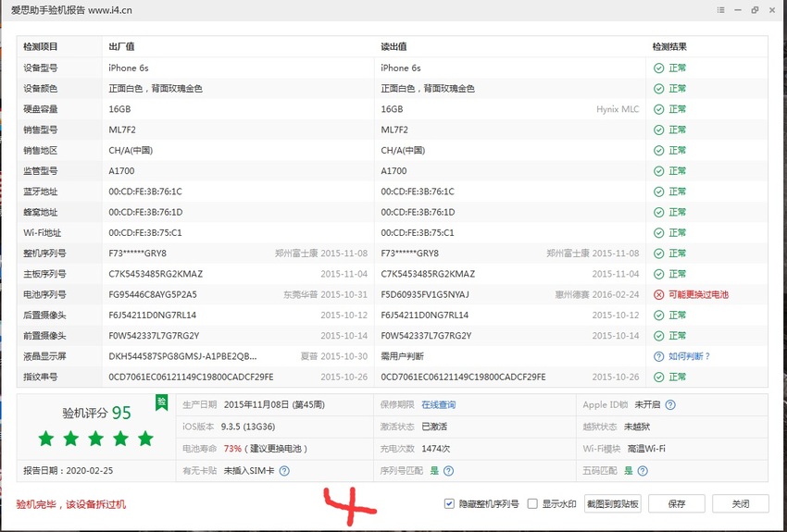Viewport: 787px width, 532px height.
Task: Click the 验机完毕，该设备拆过机 status message
Action: (x=70, y=504)
